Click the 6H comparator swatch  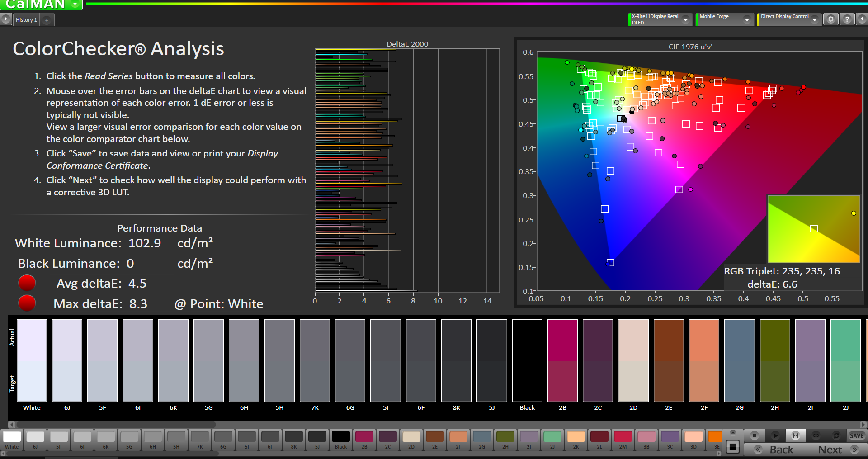244,360
